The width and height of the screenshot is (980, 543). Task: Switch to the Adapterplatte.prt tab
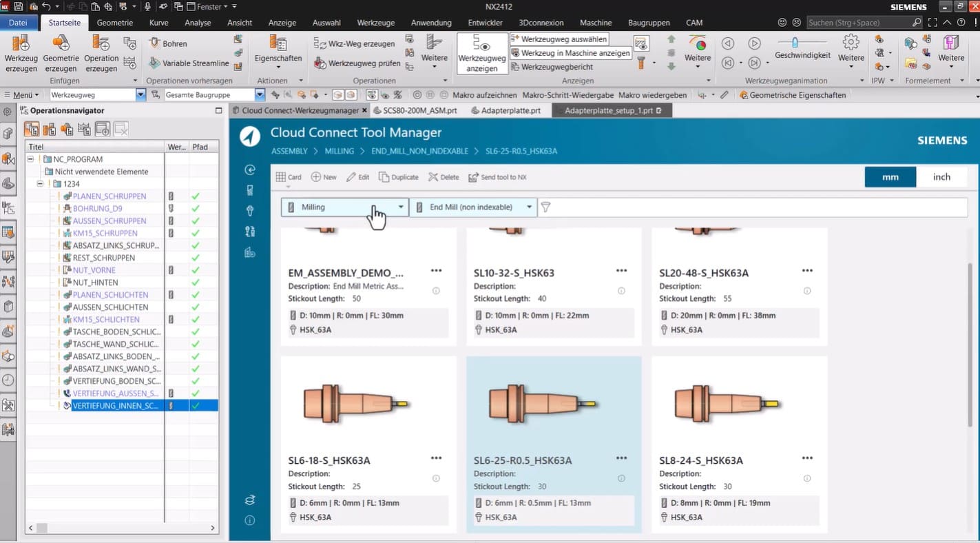point(505,110)
